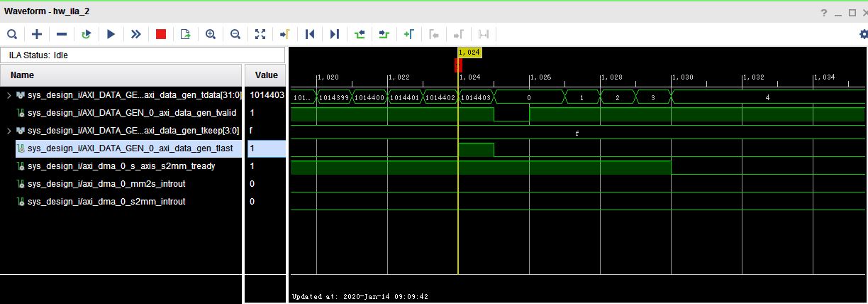Click the yellow 1,024 cursor label
The image size is (868, 304).
(470, 53)
